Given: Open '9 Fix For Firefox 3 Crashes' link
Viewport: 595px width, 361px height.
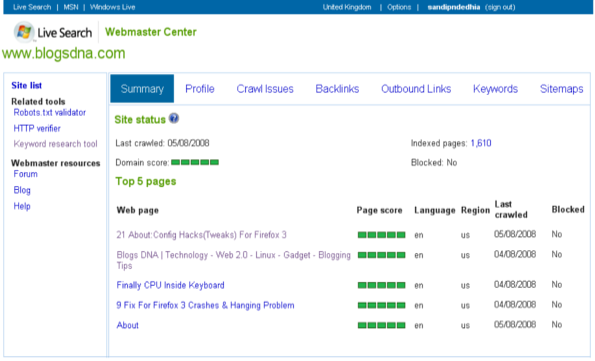Looking at the screenshot, I should 205,305.
